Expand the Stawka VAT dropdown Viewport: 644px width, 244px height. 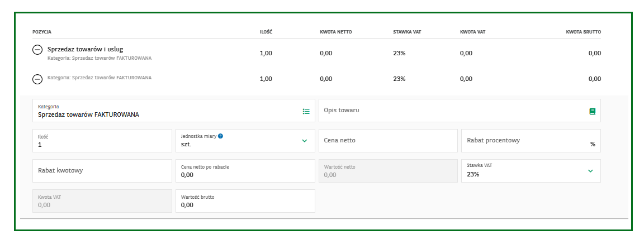pyautogui.click(x=590, y=171)
